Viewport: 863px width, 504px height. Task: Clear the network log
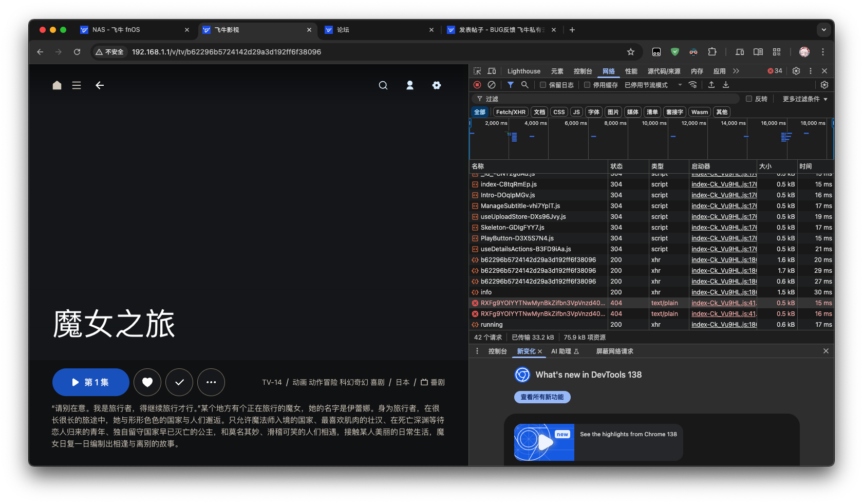[492, 85]
